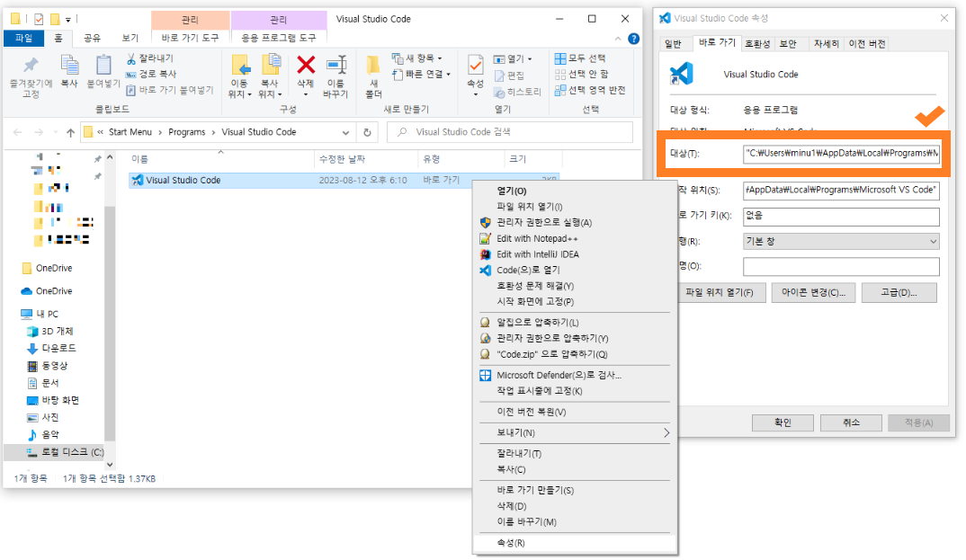Expand the address bar history dropdown

(345, 132)
